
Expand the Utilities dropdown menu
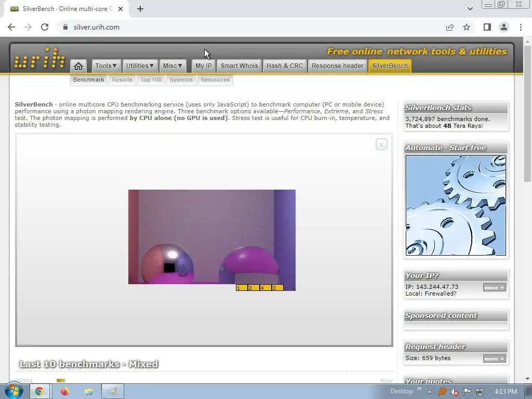(140, 66)
